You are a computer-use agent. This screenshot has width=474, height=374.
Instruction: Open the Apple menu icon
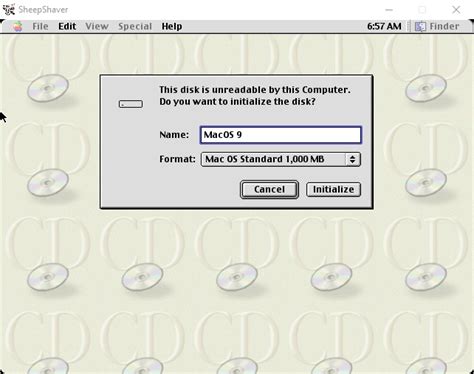click(18, 26)
